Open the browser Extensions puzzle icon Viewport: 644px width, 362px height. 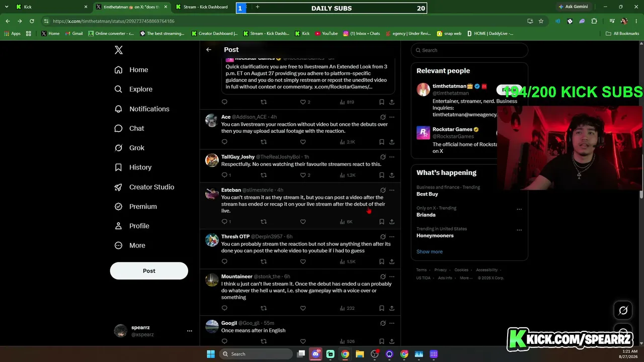click(x=594, y=21)
